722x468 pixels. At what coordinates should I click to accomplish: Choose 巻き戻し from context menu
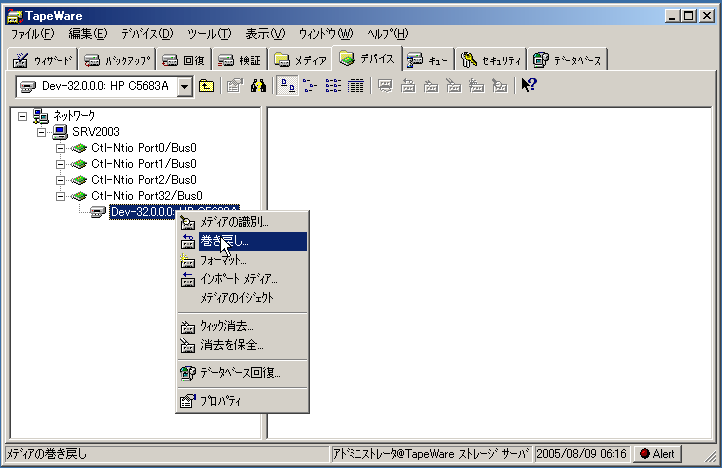(243, 241)
